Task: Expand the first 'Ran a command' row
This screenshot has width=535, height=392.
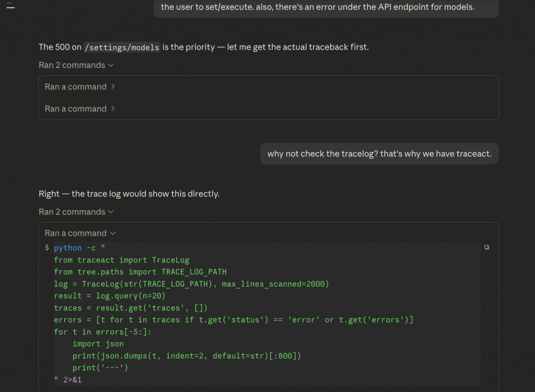Action: tap(269, 87)
